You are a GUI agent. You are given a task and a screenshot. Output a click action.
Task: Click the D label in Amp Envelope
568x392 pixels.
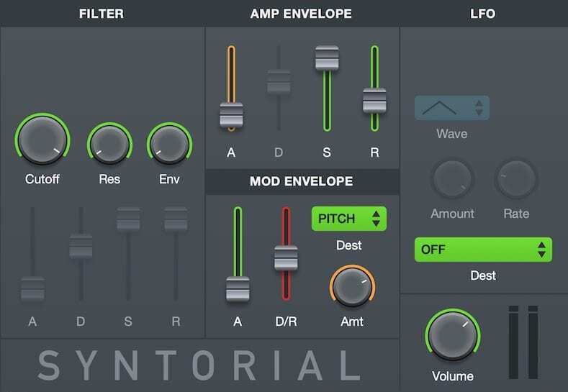(x=279, y=152)
